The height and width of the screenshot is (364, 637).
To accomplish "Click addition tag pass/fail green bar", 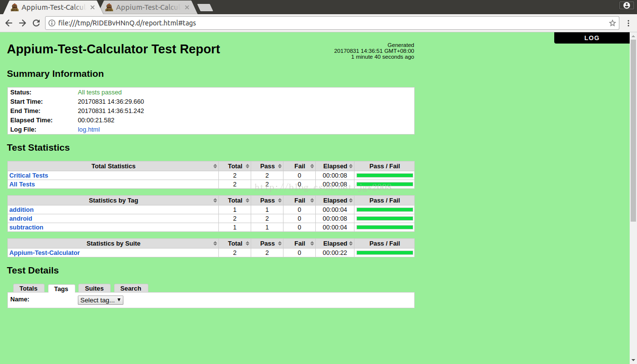I will coord(385,210).
